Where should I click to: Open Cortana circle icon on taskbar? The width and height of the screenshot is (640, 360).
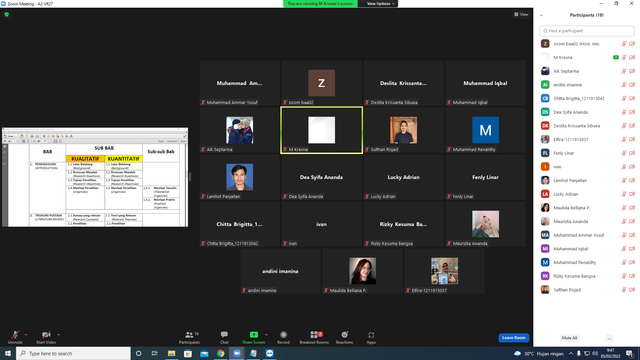click(x=138, y=353)
